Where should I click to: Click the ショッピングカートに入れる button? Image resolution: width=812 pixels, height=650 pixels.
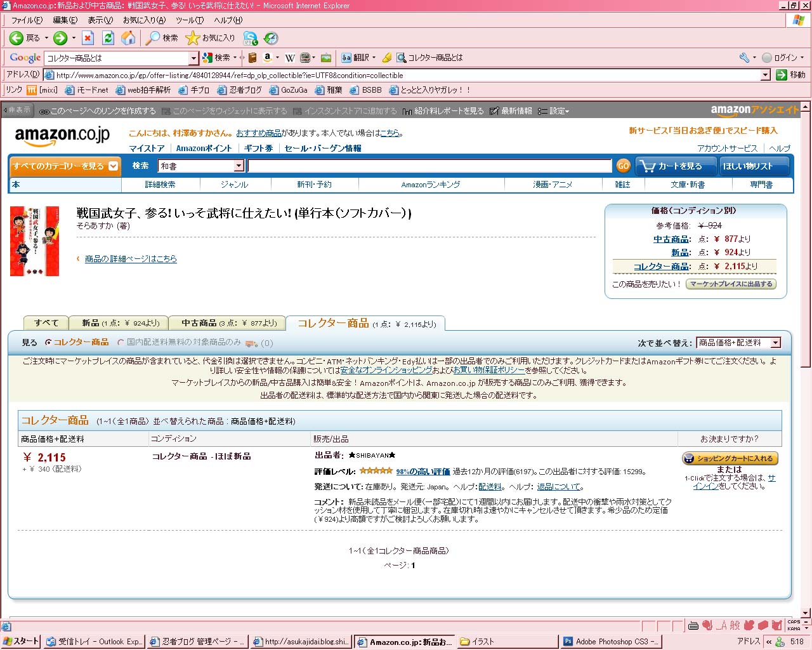point(730,458)
